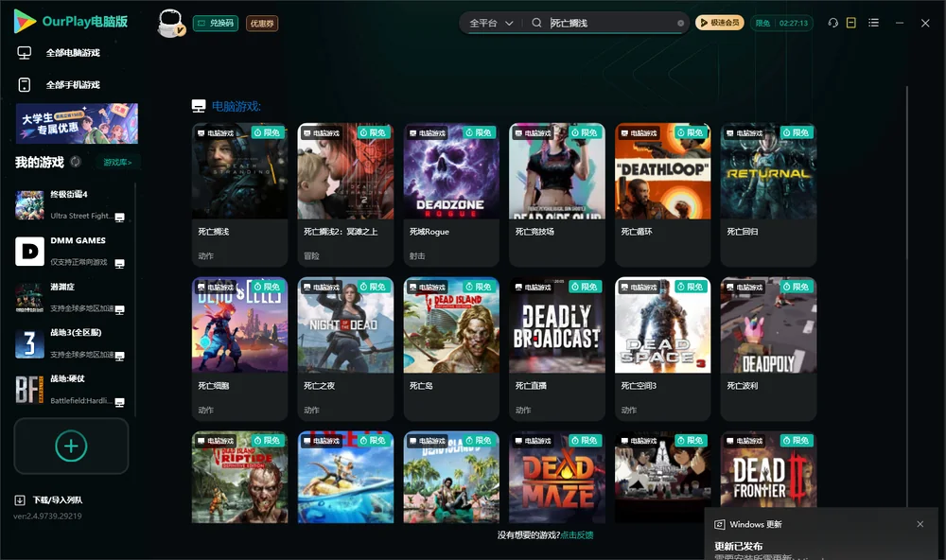
Task: Open the Dead Maze game card
Action: (x=557, y=477)
